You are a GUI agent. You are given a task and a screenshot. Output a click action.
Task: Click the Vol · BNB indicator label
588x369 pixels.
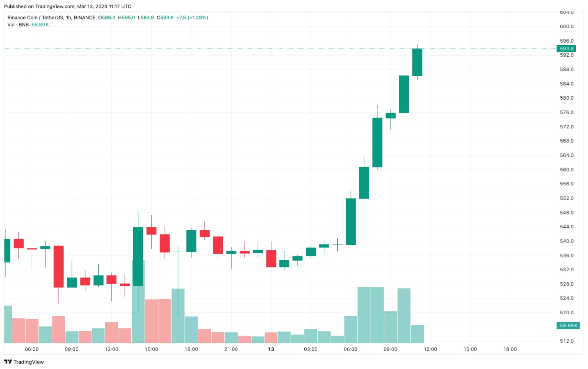pyautogui.click(x=18, y=25)
